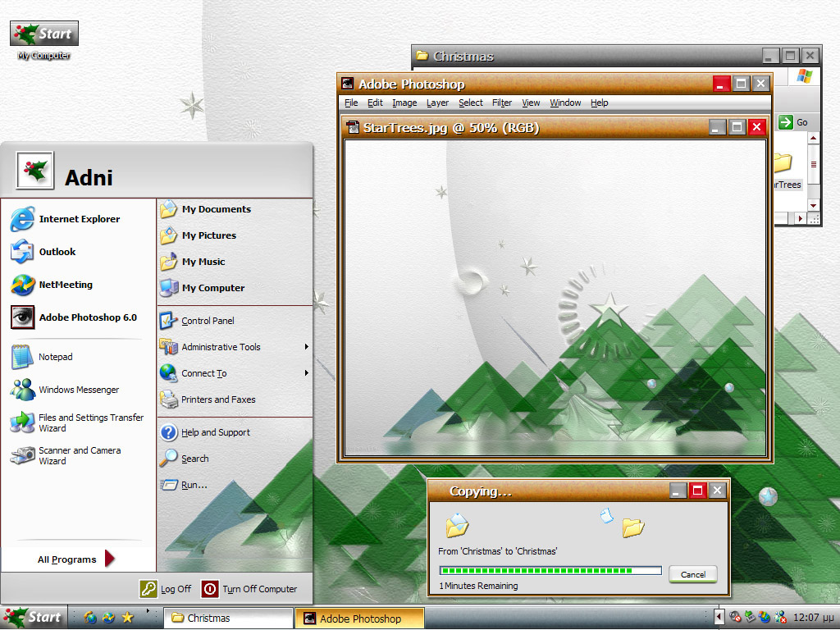Click the Windows Messenger tray icon

point(780,617)
